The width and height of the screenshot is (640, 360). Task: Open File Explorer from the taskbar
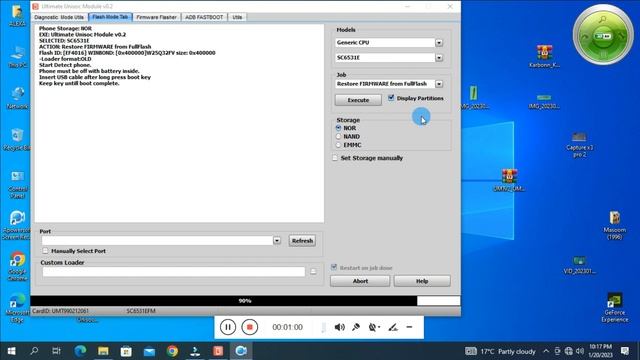pos(103,351)
